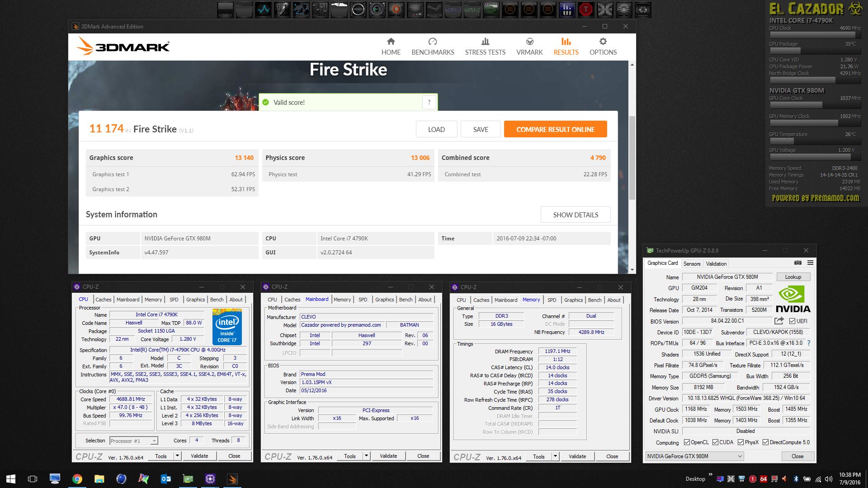Screen dimensions: 868x488
Task: Go to Benchmarks in 3DMark
Action: coord(433,47)
